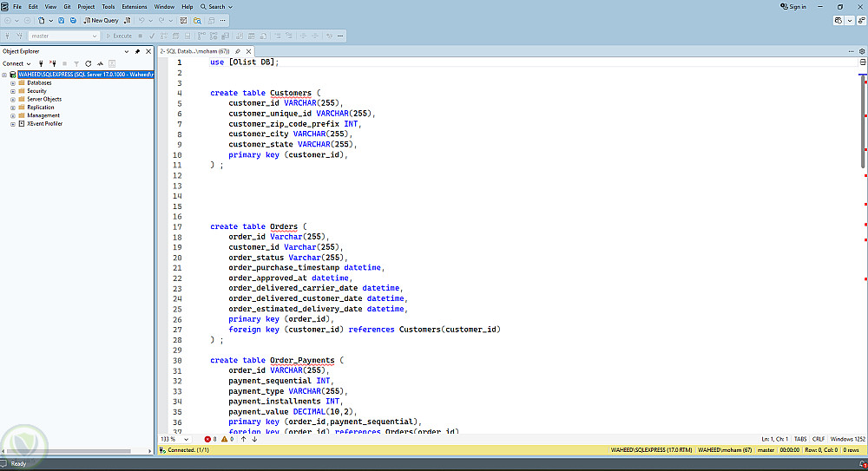Viewport: 868px width, 471px height.
Task: Toggle Results to Grid icon
Action: (252, 36)
